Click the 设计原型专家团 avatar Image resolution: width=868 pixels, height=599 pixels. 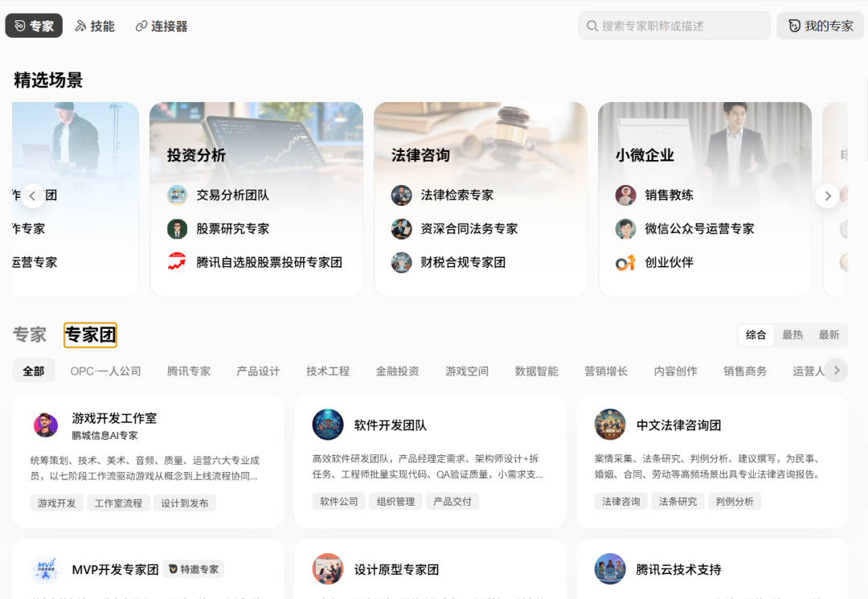tap(328, 568)
